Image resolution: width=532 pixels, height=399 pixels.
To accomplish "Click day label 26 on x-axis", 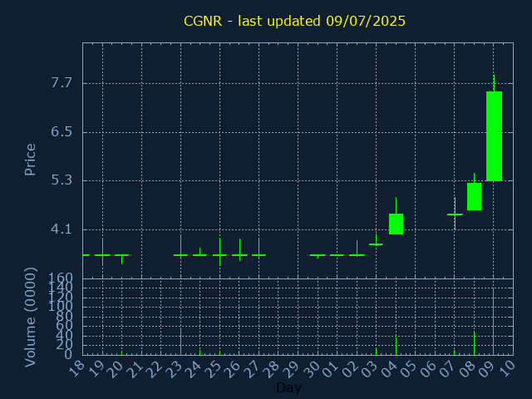I will tap(234, 369).
